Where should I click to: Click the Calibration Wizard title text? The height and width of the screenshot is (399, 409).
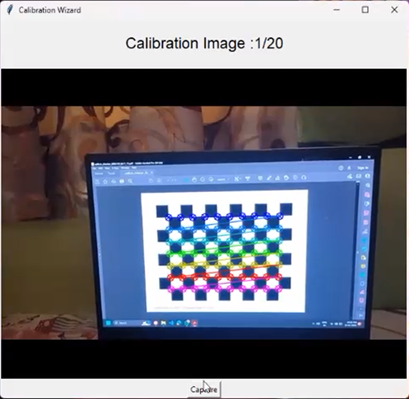[x=50, y=10]
